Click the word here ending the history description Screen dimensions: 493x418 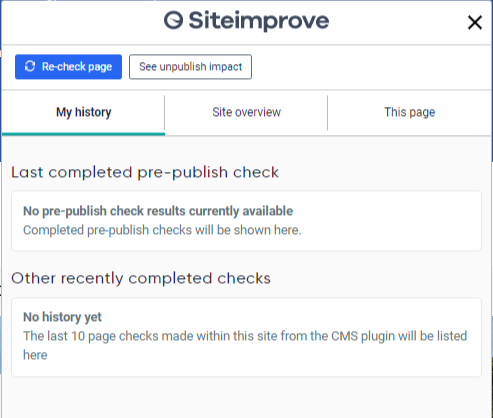pyautogui.click(x=35, y=355)
